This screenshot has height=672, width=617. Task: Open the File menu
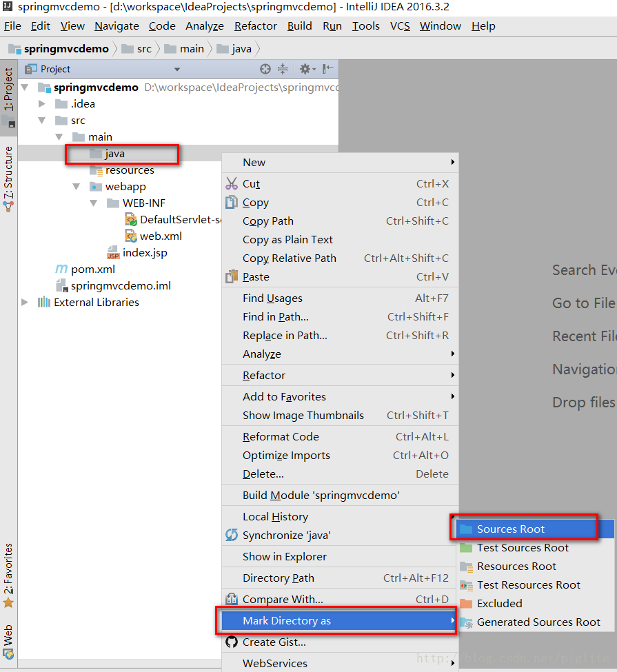[x=12, y=26]
